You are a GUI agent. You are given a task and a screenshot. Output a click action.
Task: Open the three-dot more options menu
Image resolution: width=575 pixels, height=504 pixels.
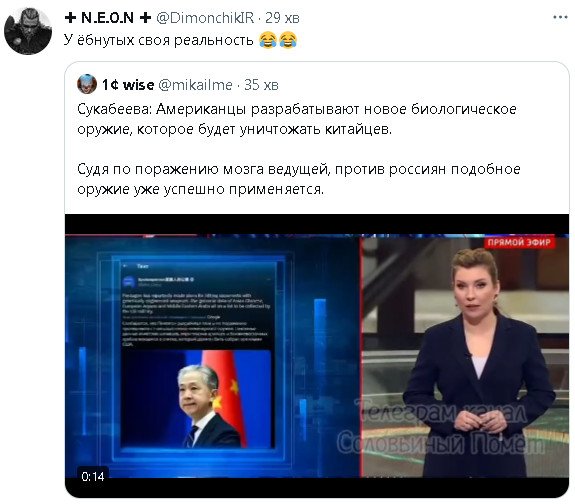(560, 17)
